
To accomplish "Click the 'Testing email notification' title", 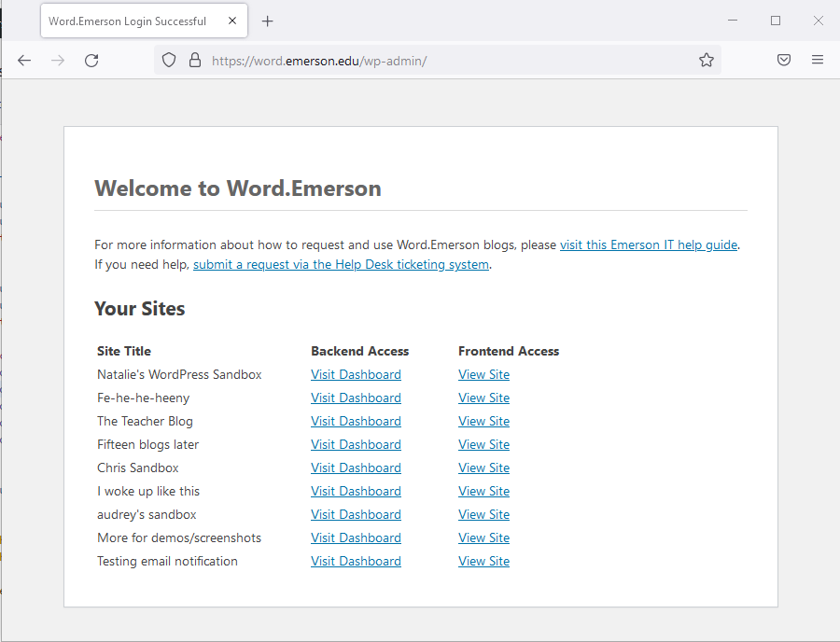I will pos(167,561).
